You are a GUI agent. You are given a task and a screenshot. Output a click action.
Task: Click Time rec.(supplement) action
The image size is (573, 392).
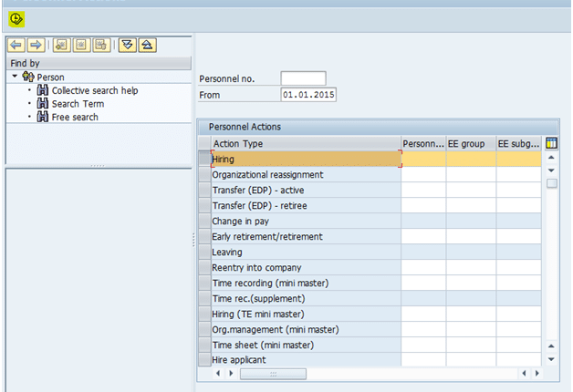[307, 299]
